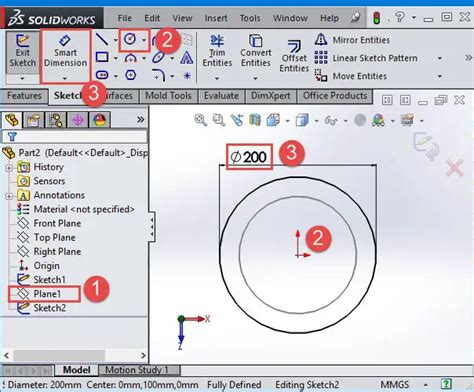Select the Centerpoint Arc tool
The image size is (474, 392).
(x=130, y=58)
